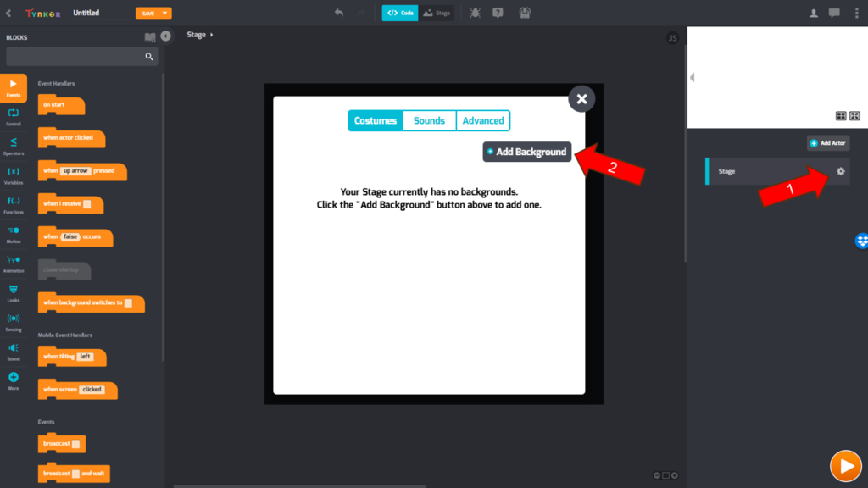
Task: Switch to Stage view toggle
Action: point(437,13)
